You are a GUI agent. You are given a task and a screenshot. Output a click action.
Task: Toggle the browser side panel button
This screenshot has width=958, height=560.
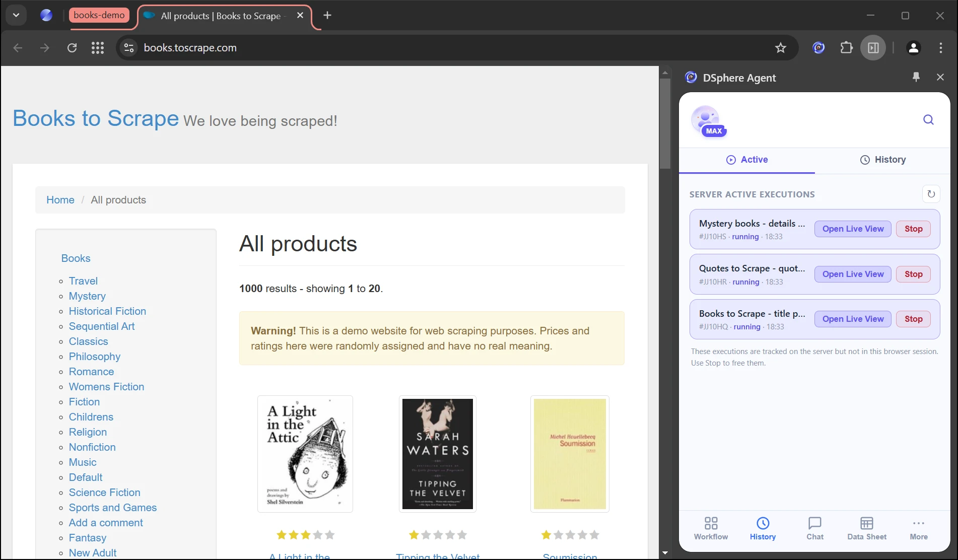[873, 48]
